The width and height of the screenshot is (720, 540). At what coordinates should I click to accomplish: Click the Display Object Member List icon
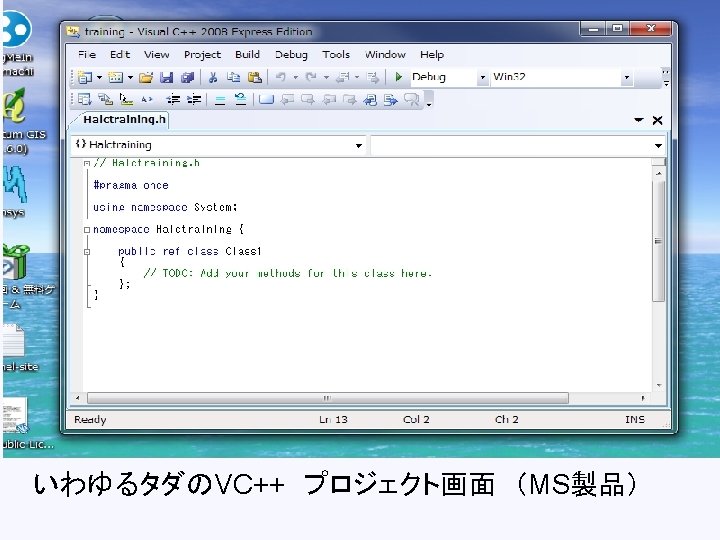(x=84, y=99)
